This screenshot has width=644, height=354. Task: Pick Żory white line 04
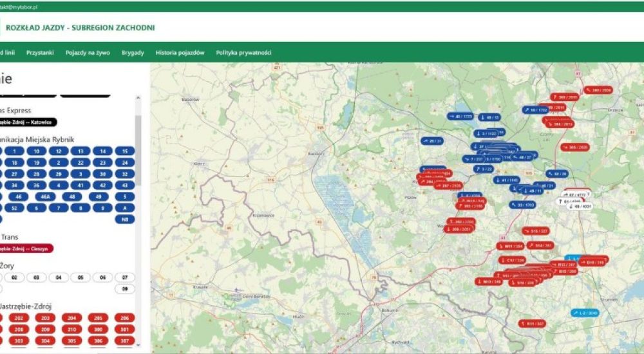click(x=59, y=277)
